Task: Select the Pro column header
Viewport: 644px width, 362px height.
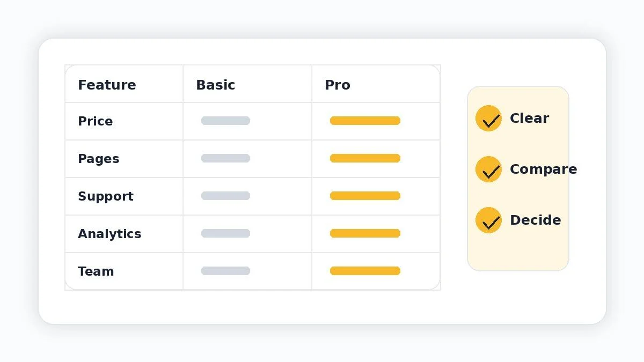Action: 338,85
